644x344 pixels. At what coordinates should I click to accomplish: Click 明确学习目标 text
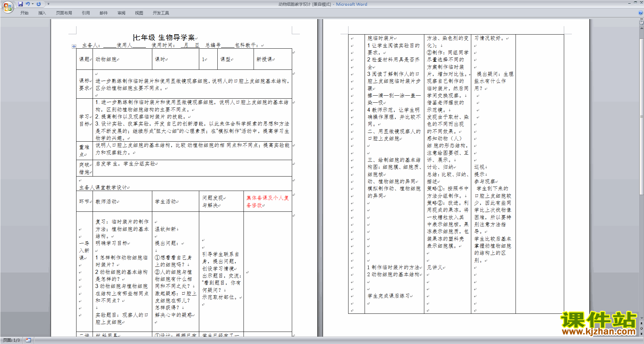[x=111, y=243]
